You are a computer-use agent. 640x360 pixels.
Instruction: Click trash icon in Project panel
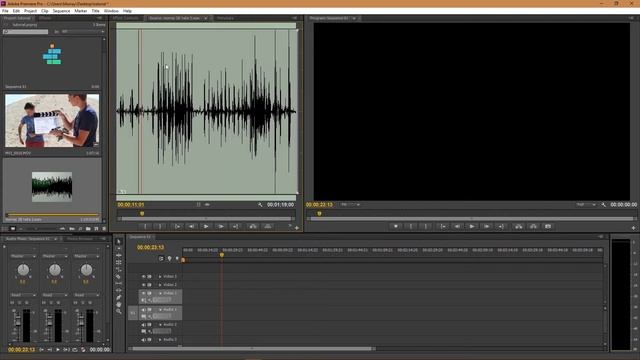[104, 229]
